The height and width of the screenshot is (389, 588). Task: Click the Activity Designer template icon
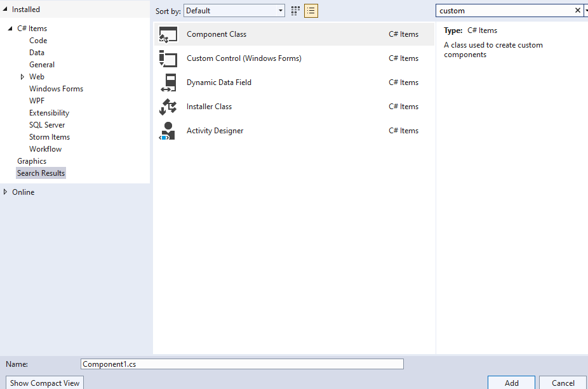click(x=168, y=130)
